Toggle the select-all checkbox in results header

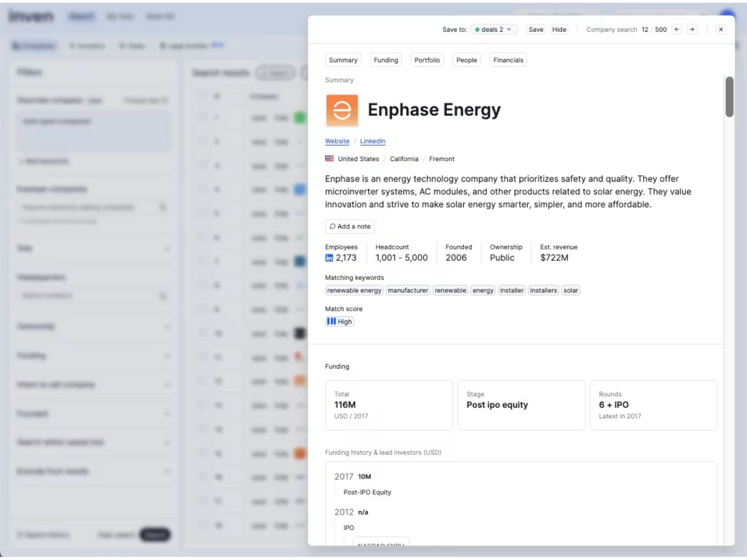202,96
